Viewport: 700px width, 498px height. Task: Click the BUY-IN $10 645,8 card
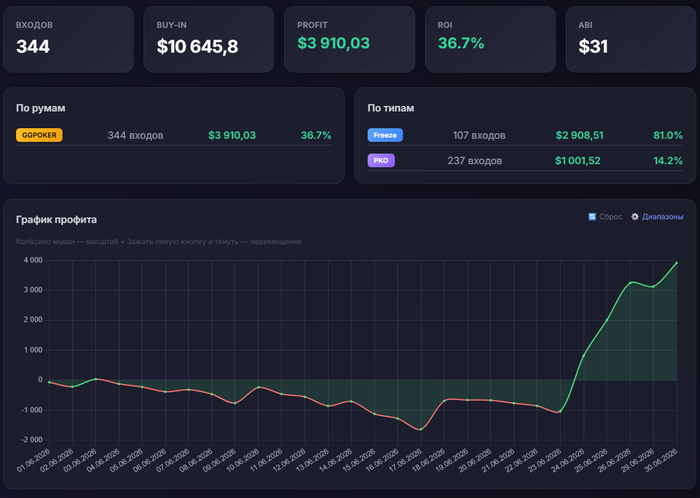click(208, 39)
